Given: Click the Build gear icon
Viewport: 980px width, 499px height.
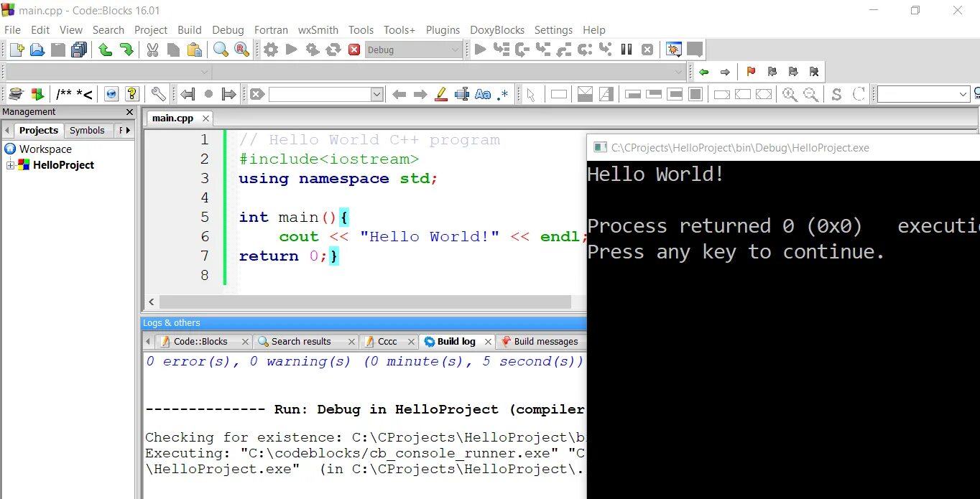Looking at the screenshot, I should 270,50.
